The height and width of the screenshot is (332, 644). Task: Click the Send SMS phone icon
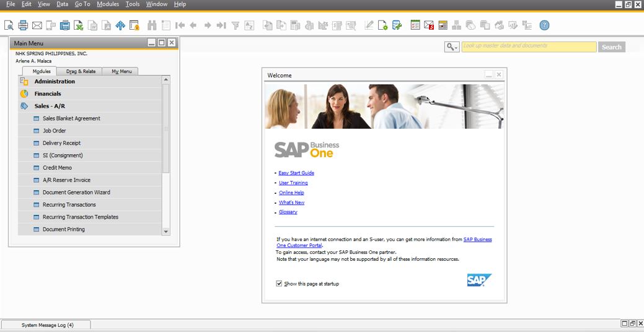click(51, 25)
